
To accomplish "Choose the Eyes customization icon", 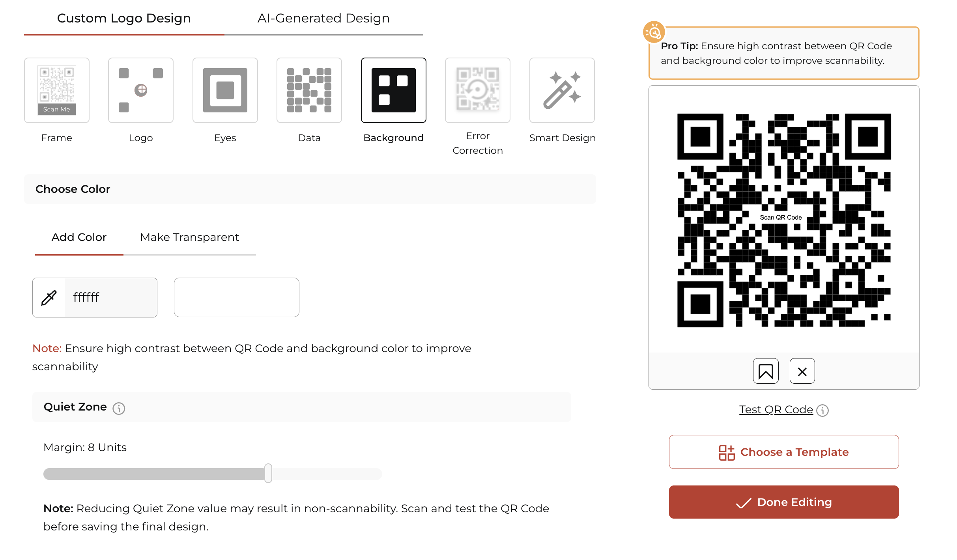I will [225, 90].
